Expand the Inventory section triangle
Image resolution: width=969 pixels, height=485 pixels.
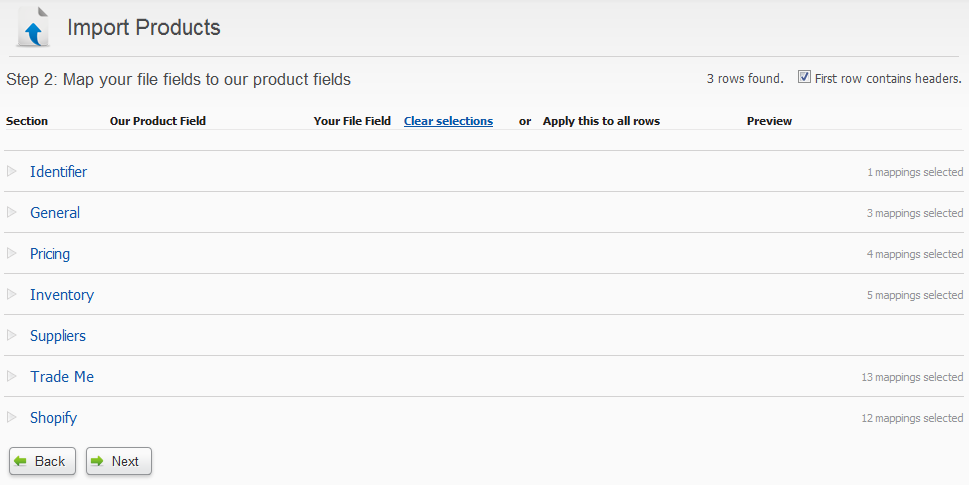click(x=12, y=294)
